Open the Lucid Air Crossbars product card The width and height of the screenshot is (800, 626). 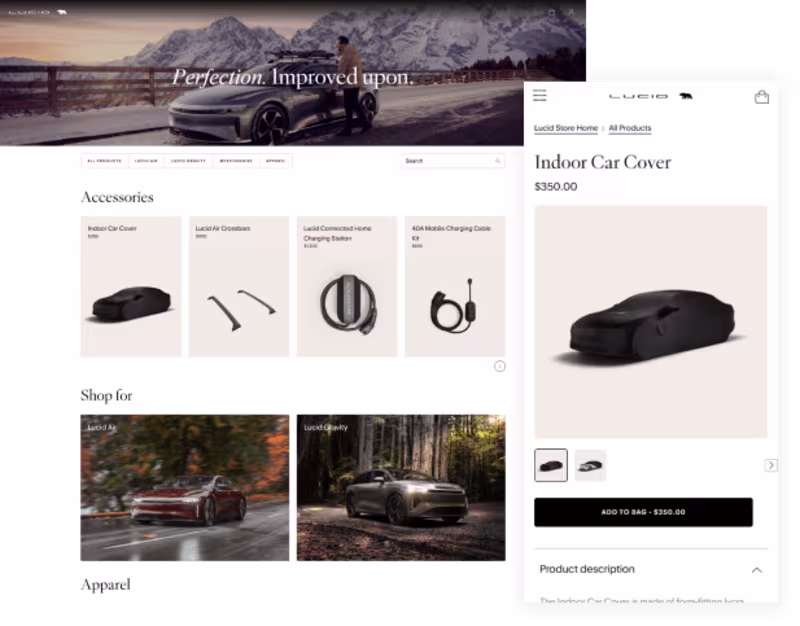click(x=239, y=286)
